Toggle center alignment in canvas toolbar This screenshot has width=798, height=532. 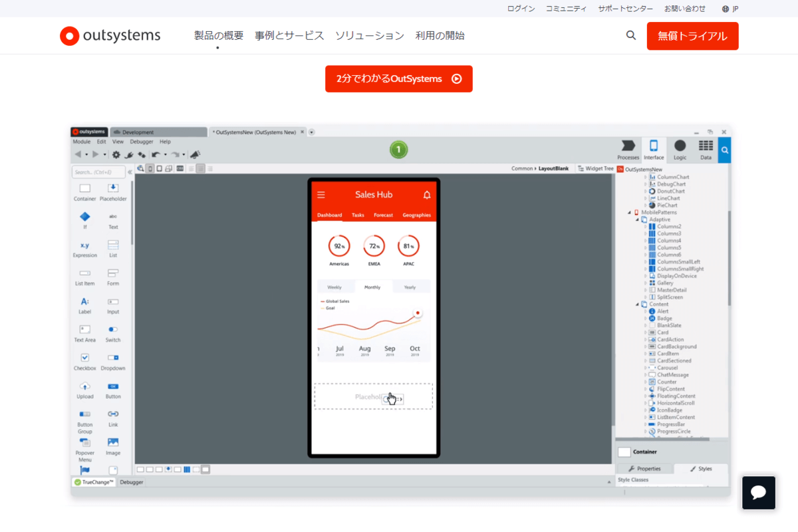(200, 169)
